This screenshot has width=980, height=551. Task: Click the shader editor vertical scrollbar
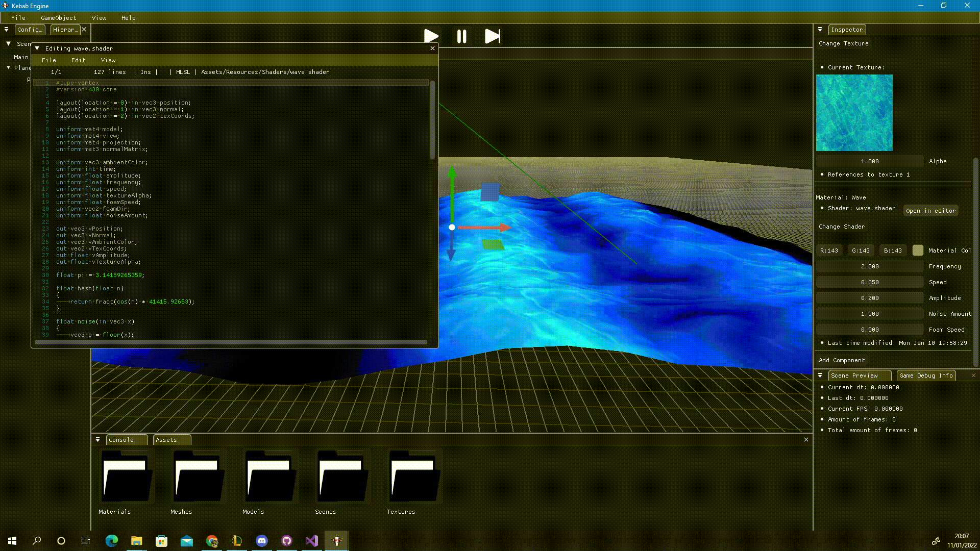pos(433,120)
